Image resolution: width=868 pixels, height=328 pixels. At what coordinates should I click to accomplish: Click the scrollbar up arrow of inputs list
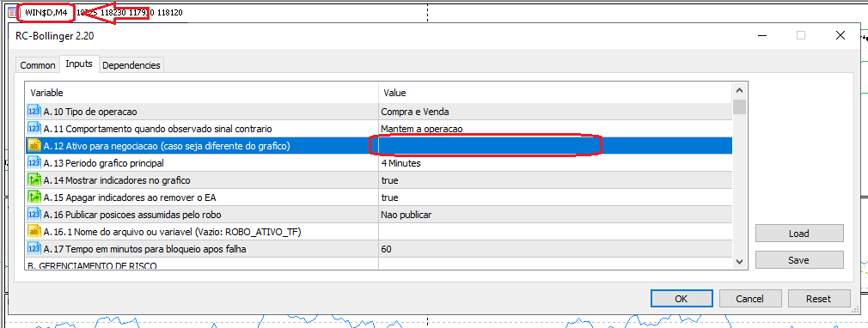point(739,91)
